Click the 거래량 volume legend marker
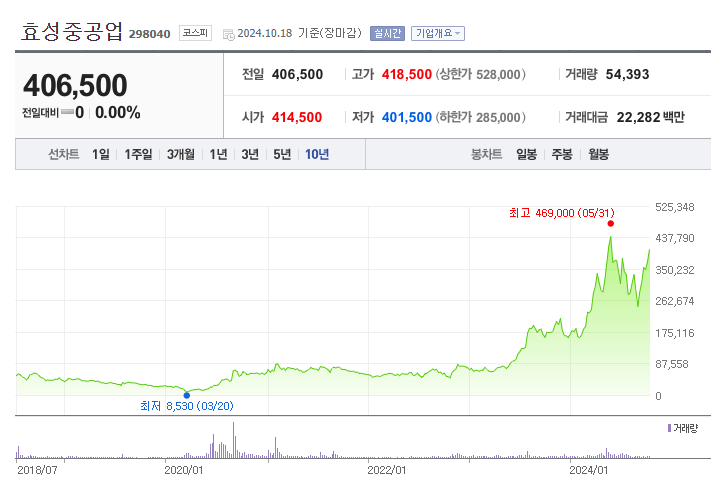Screen dimensions: 711x488 tap(669, 428)
